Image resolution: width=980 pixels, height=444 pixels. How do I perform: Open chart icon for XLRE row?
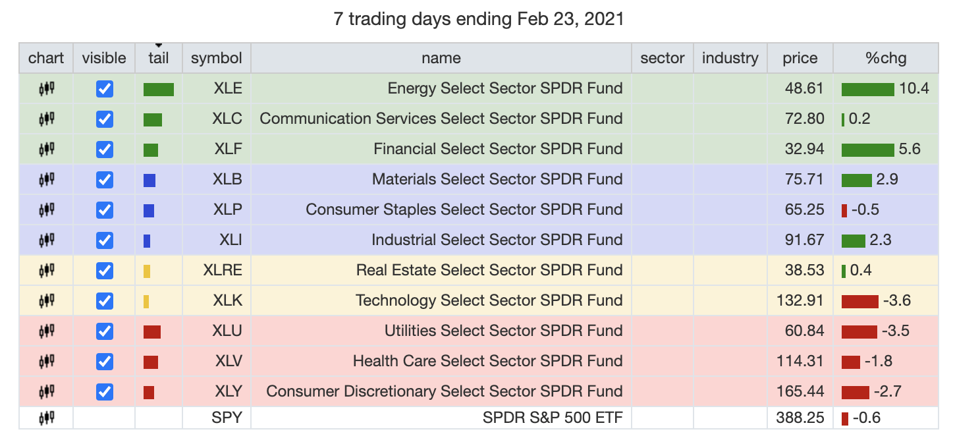click(x=46, y=270)
